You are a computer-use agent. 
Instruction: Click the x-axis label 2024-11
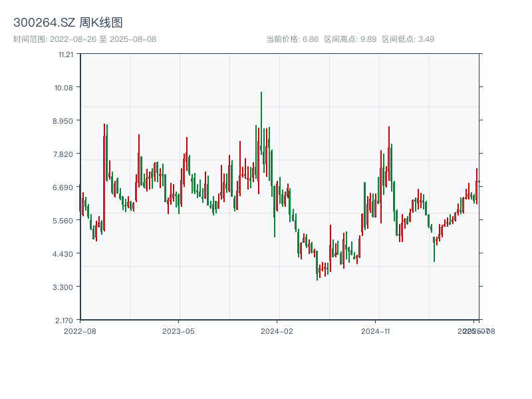[x=375, y=331]
